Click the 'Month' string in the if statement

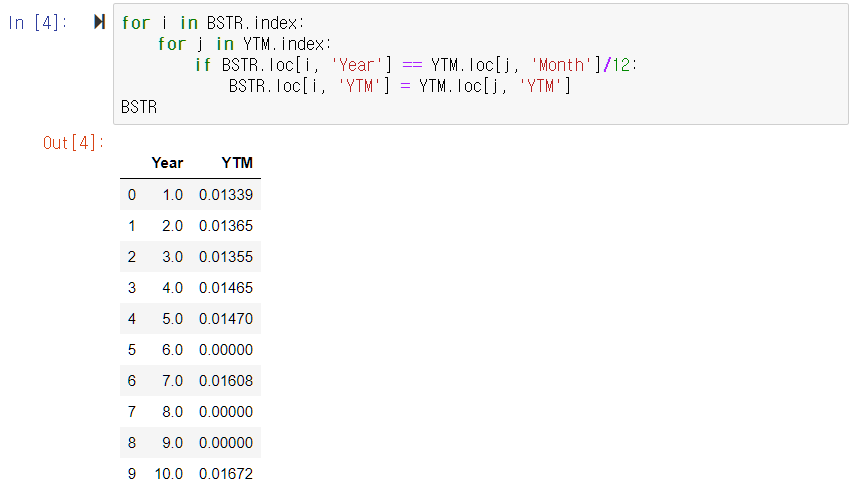[561, 65]
